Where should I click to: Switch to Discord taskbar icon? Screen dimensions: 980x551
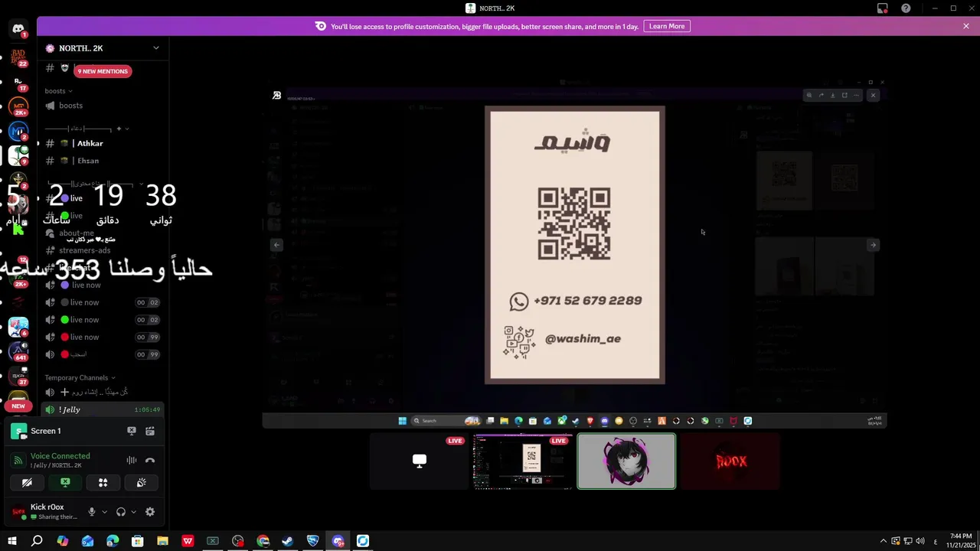pyautogui.click(x=338, y=541)
